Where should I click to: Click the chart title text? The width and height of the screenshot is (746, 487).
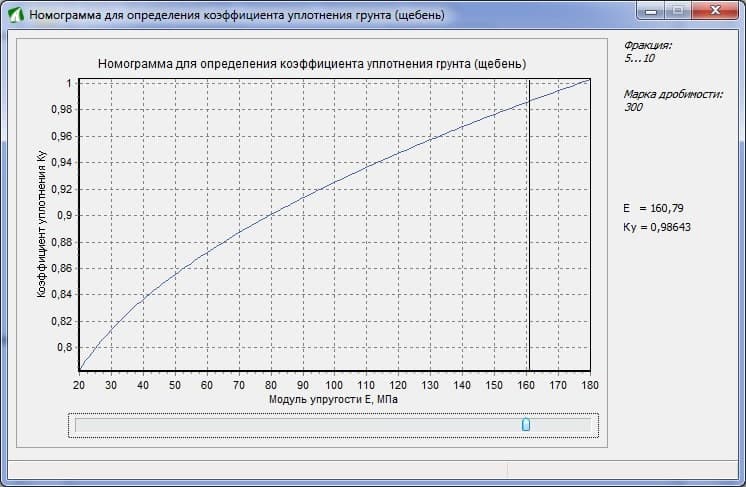click(312, 64)
